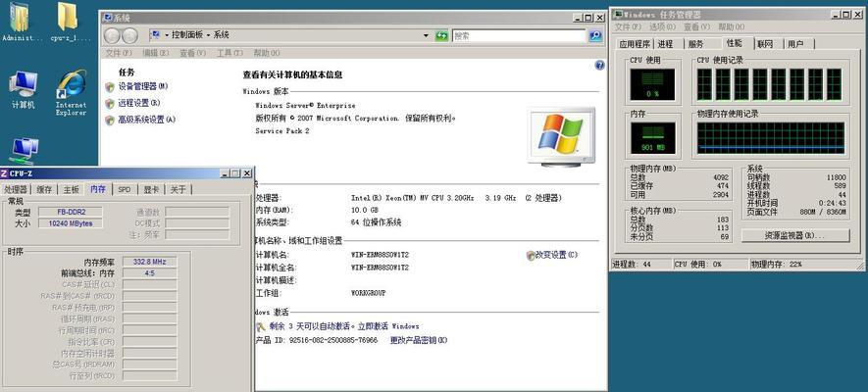Click the 10240 MBytes size field
The width and height of the screenshot is (868, 392).
(71, 223)
